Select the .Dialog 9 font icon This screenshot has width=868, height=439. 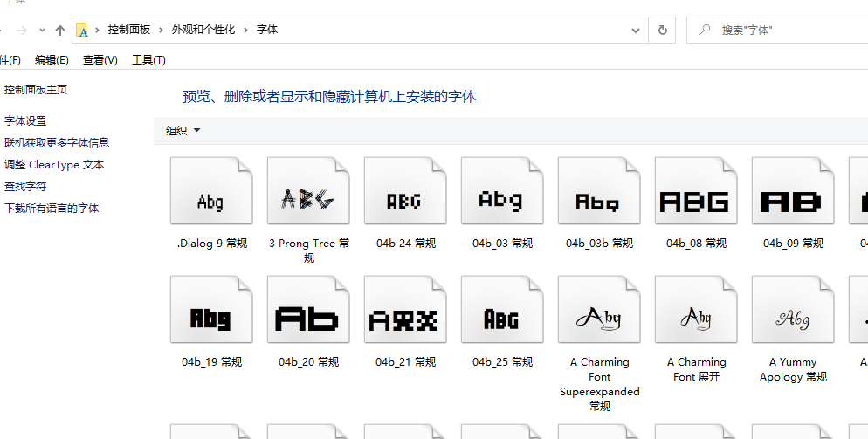[x=211, y=191]
